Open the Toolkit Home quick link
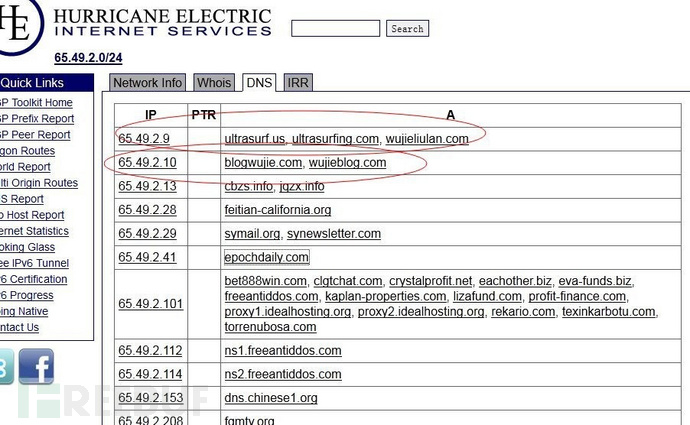690x425 pixels. pyautogui.click(x=36, y=103)
